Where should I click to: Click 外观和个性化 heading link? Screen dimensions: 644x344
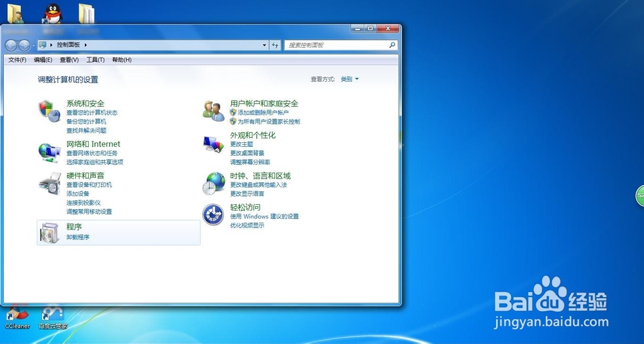pyautogui.click(x=252, y=135)
